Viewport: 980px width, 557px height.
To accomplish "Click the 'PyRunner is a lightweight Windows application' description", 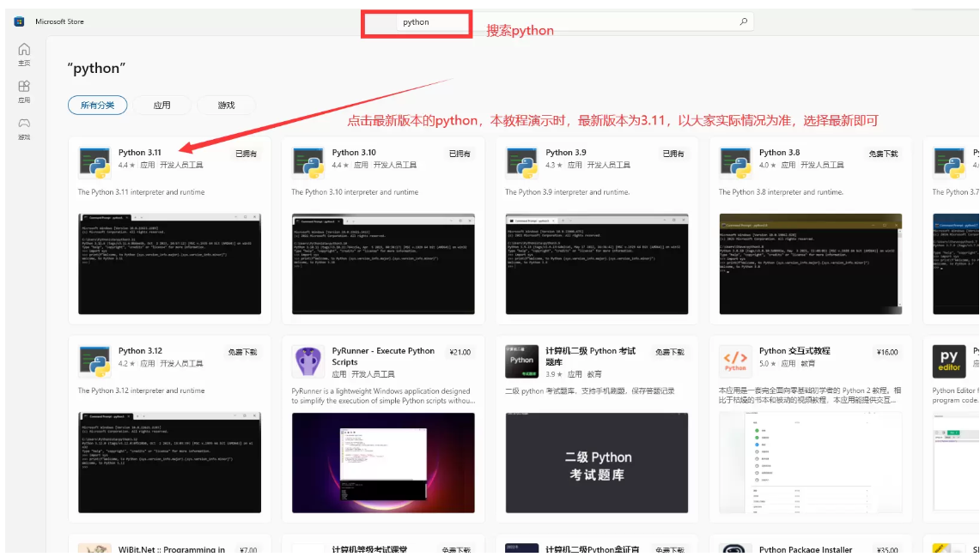I will [x=382, y=396].
